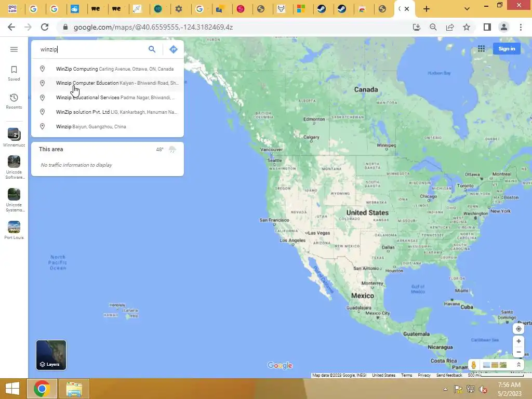The image size is (532, 399).
Task: Show imagery thumbnails strip
Action: [x=495, y=365]
